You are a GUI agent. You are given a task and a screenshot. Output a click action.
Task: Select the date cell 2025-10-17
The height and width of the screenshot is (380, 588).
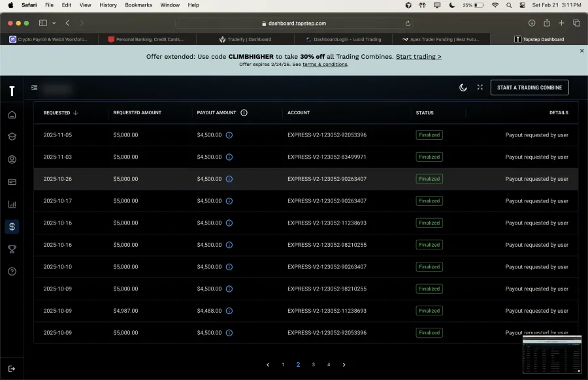[x=57, y=201]
